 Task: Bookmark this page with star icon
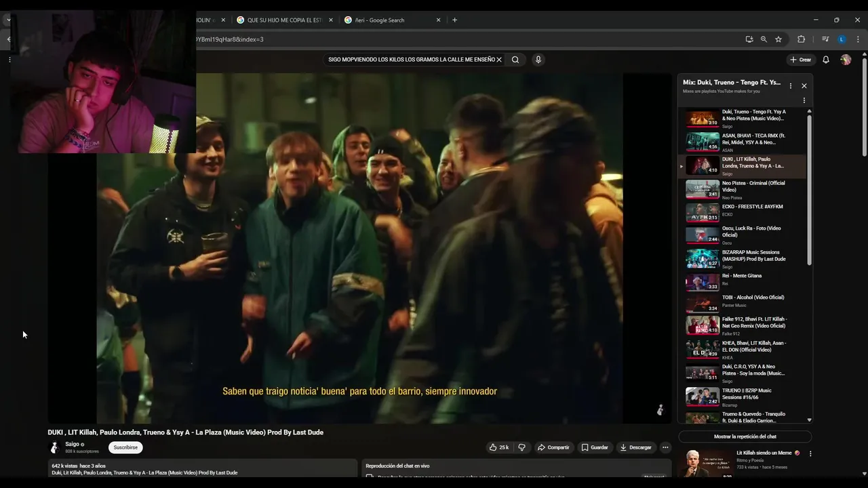(x=778, y=39)
